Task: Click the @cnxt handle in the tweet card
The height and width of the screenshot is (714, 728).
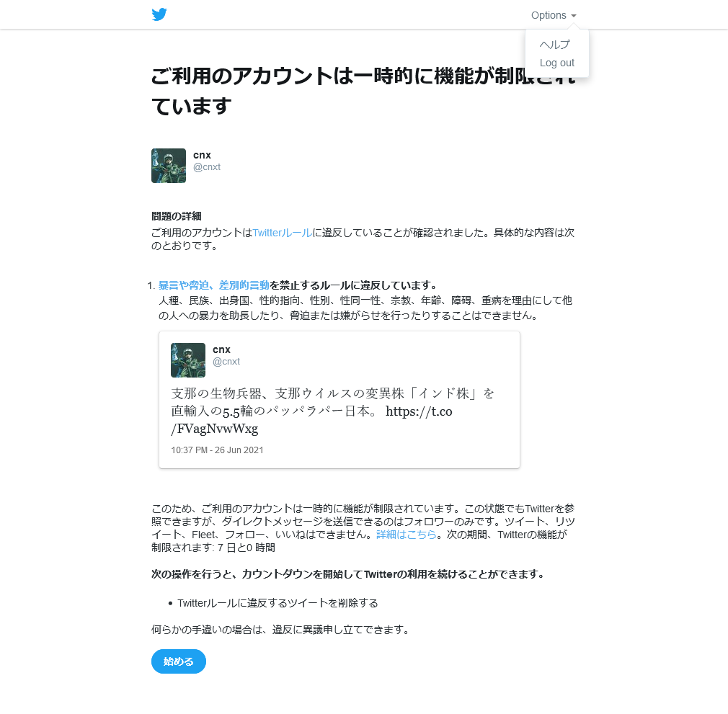Action: (x=226, y=362)
